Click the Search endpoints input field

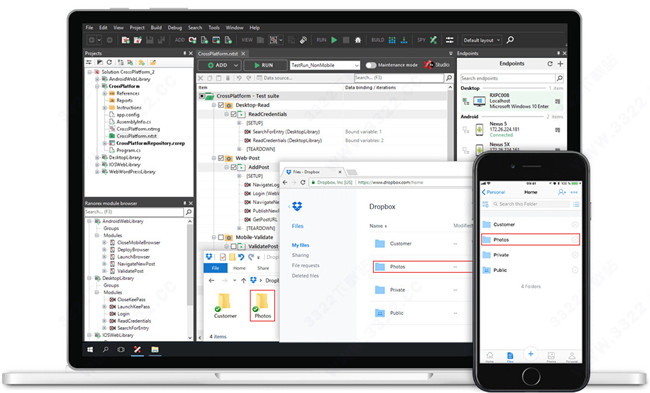click(x=507, y=78)
